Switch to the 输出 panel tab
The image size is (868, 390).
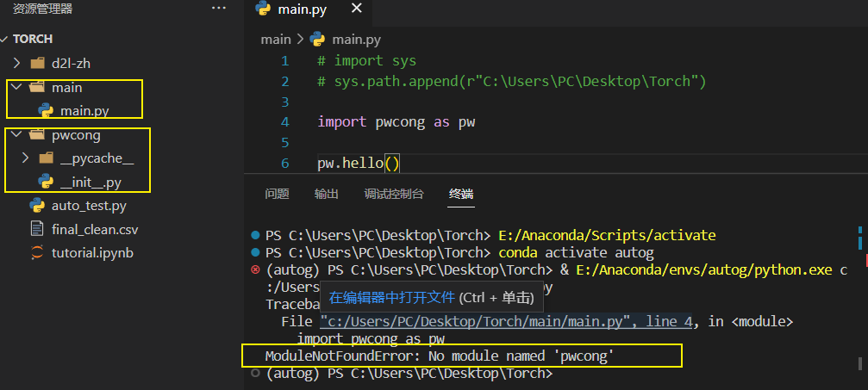326,195
